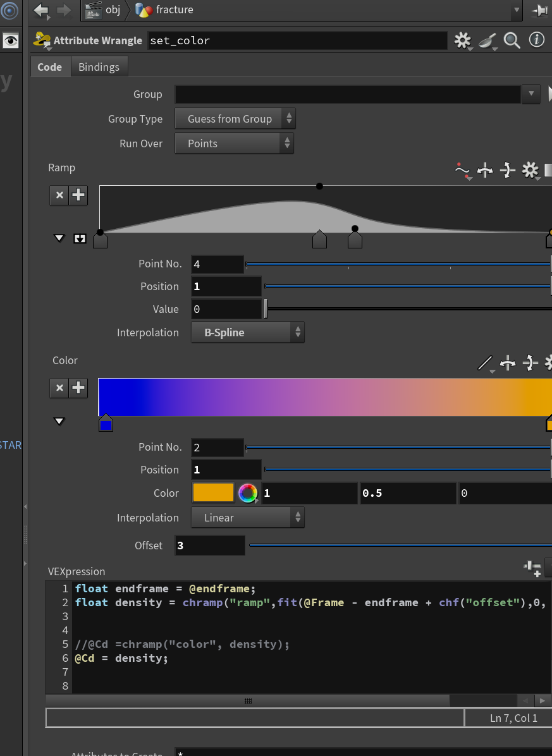Viewport: 552px width, 756px height.
Task: Select the Code tab
Action: pos(50,67)
